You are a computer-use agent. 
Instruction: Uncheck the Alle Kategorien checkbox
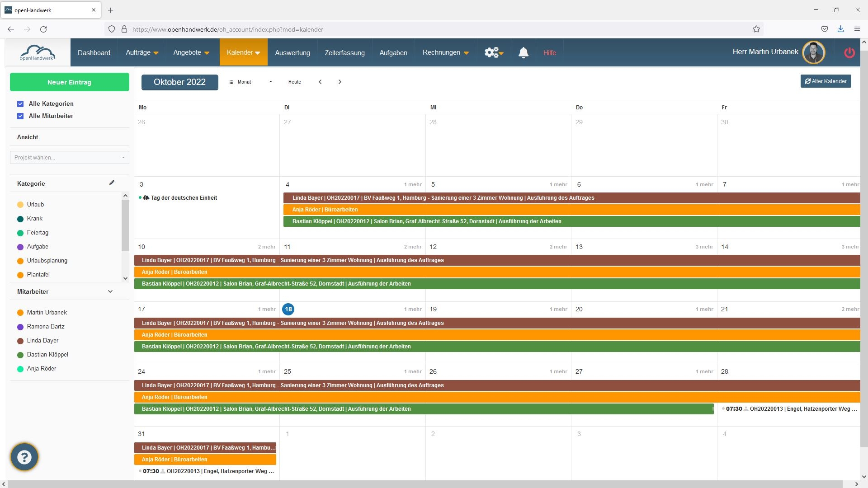20,104
